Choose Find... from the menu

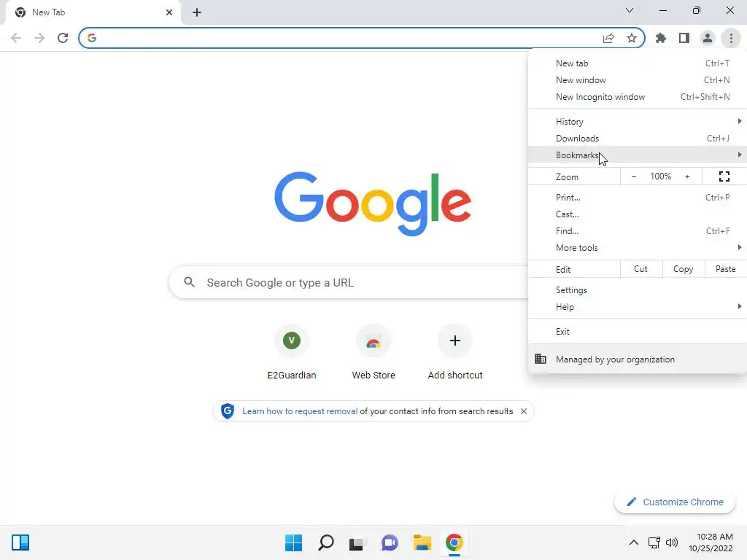(x=638, y=231)
